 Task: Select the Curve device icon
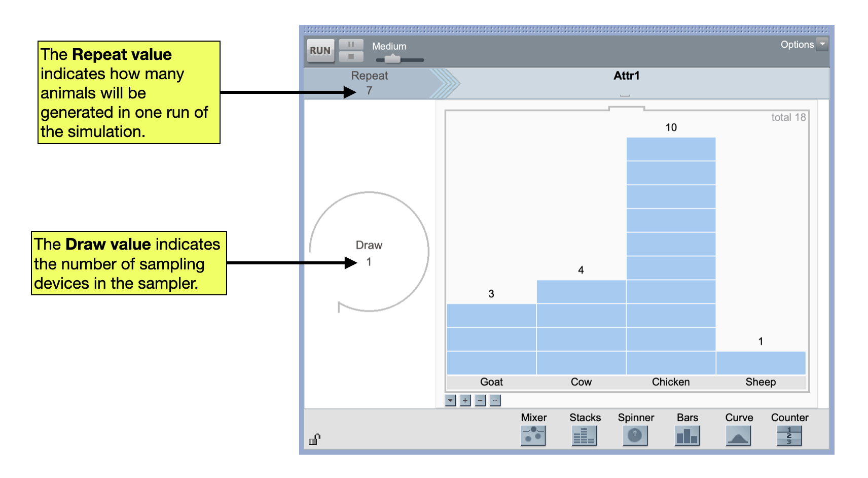738,435
